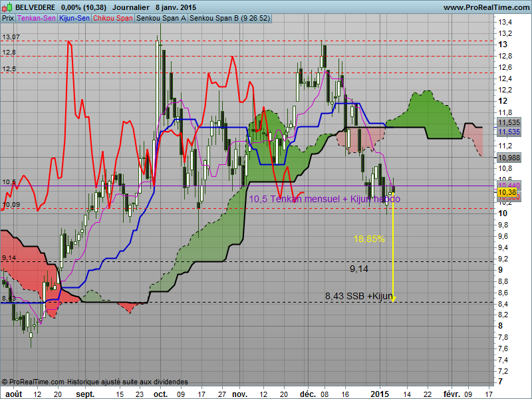The width and height of the screenshot is (532, 399).
Task: Open Senkou Span B (9 26 52) tab
Action: click(x=229, y=19)
